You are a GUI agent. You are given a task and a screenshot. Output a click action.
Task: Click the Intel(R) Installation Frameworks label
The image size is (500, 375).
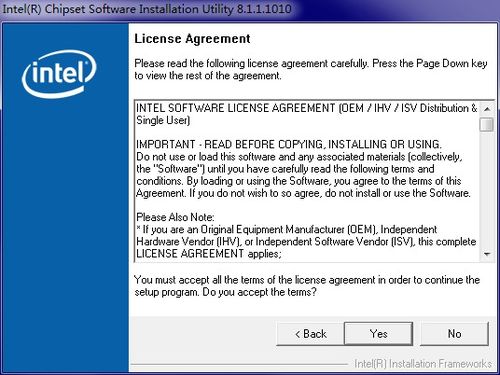click(x=423, y=363)
